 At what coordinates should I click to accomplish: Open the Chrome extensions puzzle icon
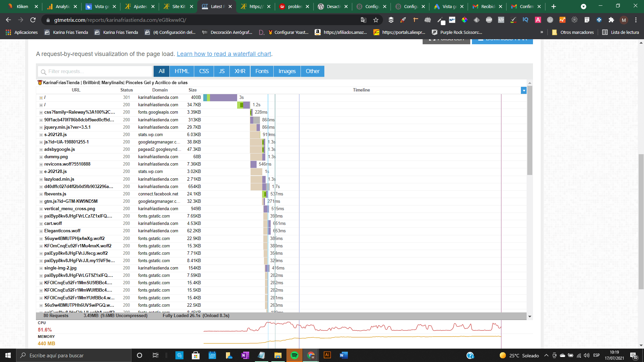coord(611,20)
